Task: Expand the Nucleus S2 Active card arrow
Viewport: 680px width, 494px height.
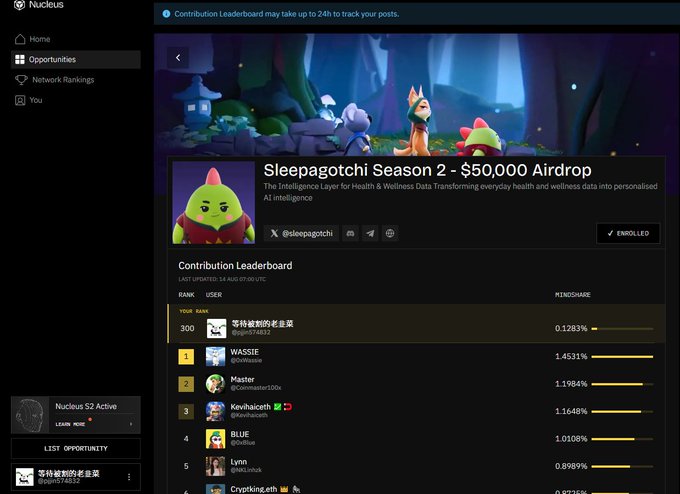Action: point(131,424)
